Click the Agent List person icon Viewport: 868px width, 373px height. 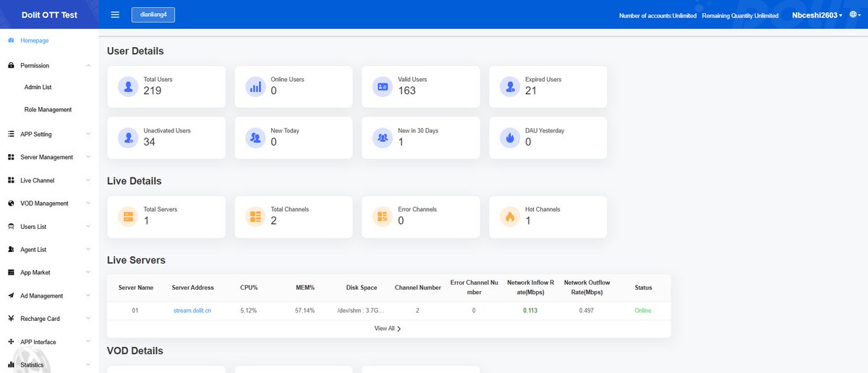pyautogui.click(x=11, y=249)
